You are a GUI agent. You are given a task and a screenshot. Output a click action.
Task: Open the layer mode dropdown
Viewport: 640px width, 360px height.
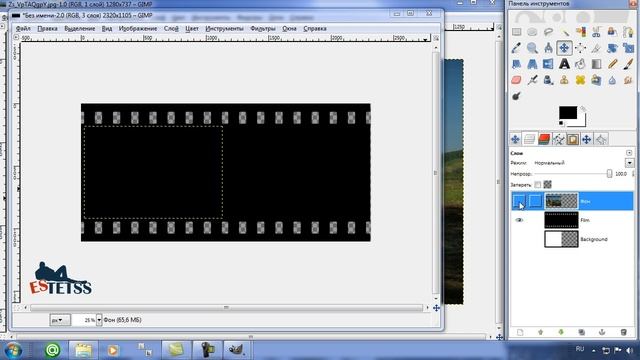[x=629, y=163]
